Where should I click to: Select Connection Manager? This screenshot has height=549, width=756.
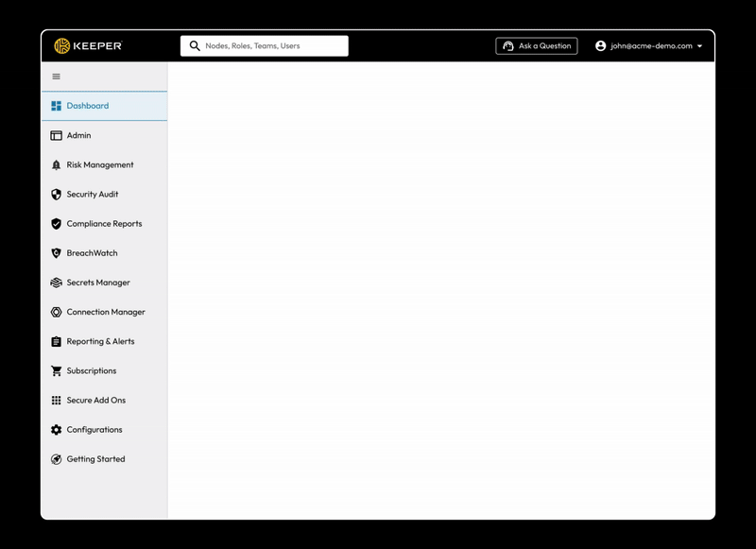point(105,312)
